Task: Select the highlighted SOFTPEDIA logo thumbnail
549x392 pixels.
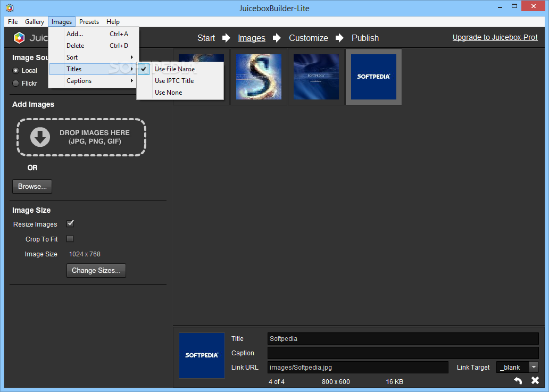Action: (373, 77)
